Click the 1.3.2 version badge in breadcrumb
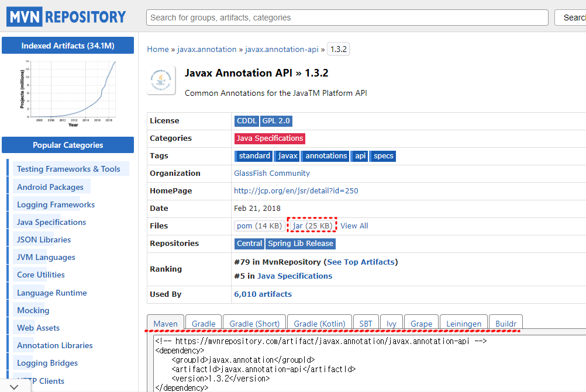The height and width of the screenshot is (392, 586). 338,49
